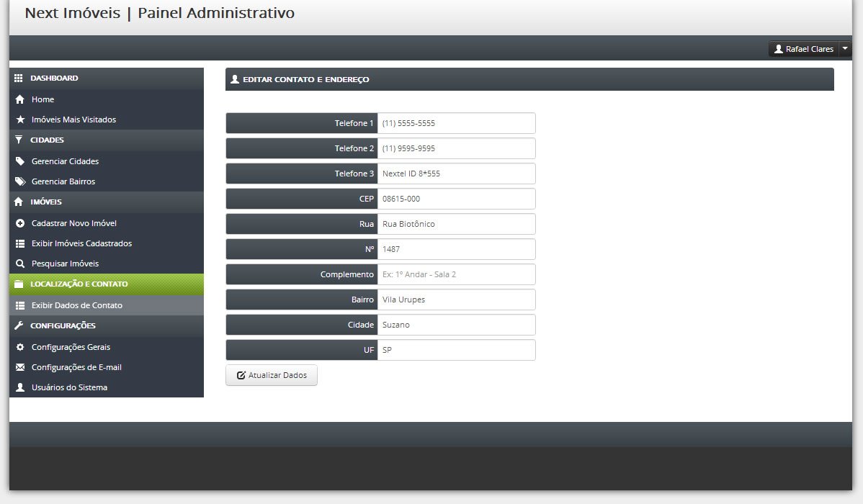The height and width of the screenshot is (504, 863).
Task: Click the Rafael Clares user button
Action: click(x=803, y=49)
